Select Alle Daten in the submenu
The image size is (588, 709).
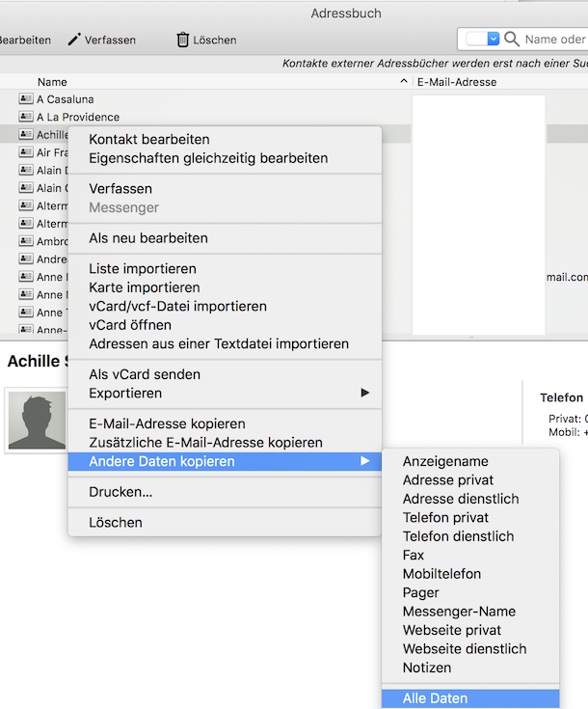[x=435, y=698]
